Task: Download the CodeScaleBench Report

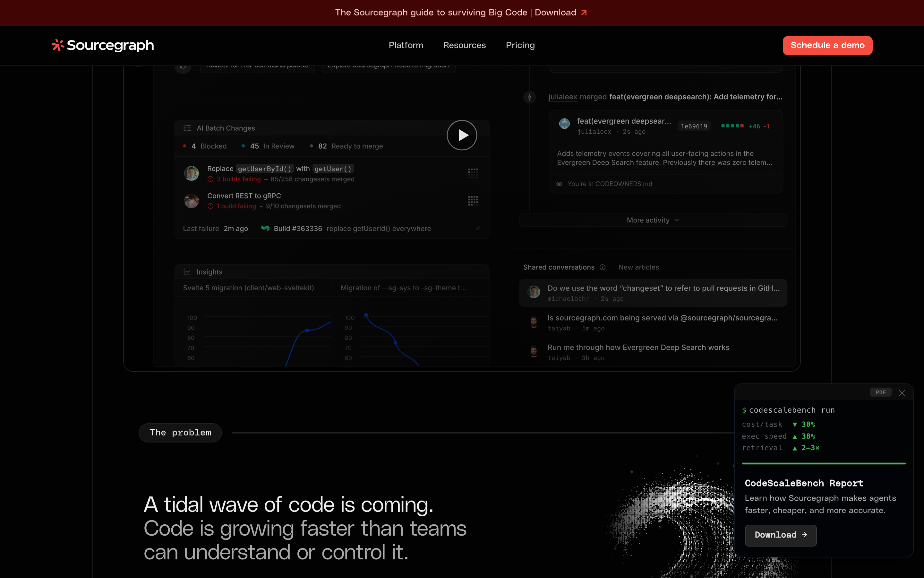Action: point(781,535)
